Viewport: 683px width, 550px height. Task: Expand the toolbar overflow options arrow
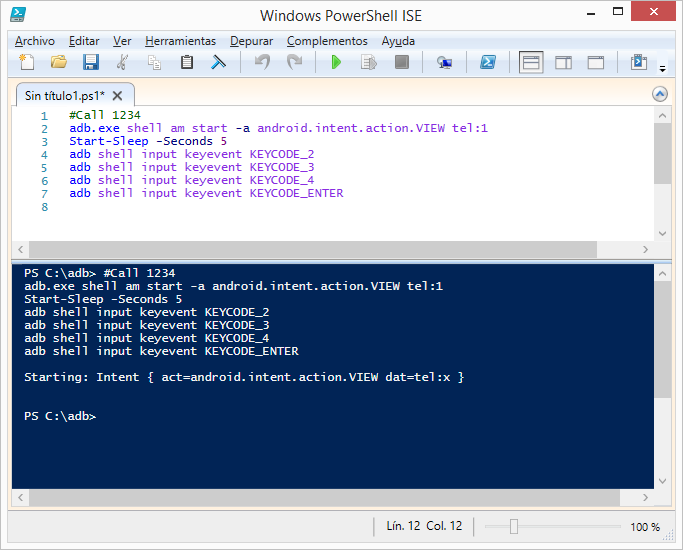(x=662, y=68)
